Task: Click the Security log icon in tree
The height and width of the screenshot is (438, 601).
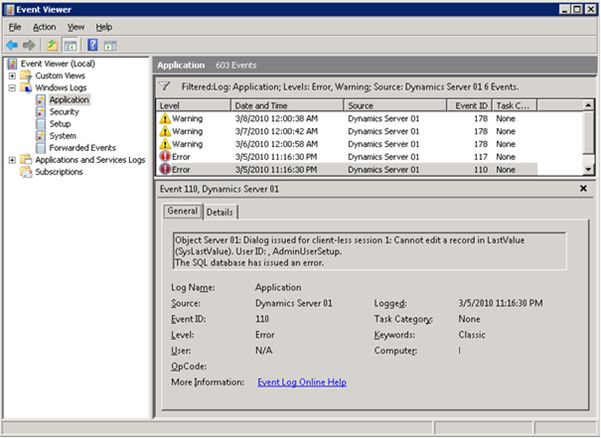Action: coord(40,112)
